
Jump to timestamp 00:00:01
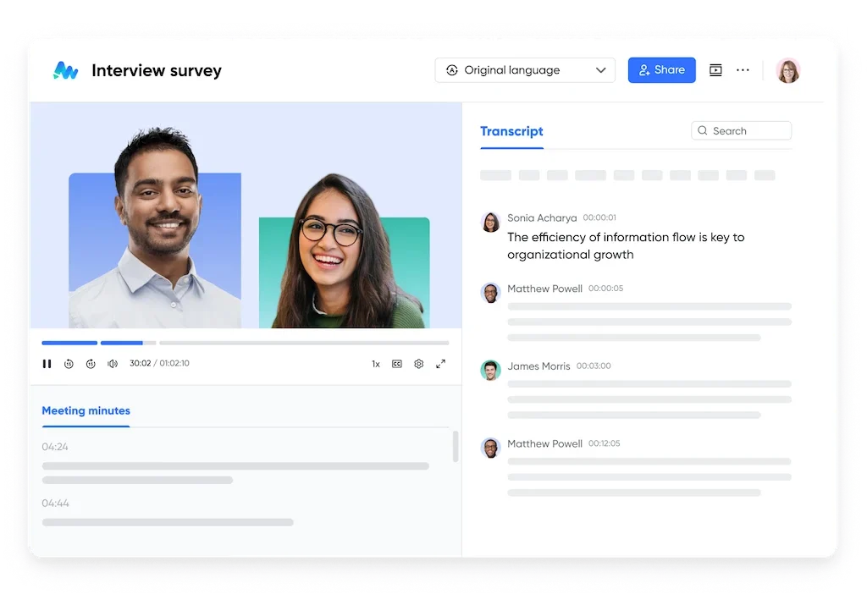[599, 217]
